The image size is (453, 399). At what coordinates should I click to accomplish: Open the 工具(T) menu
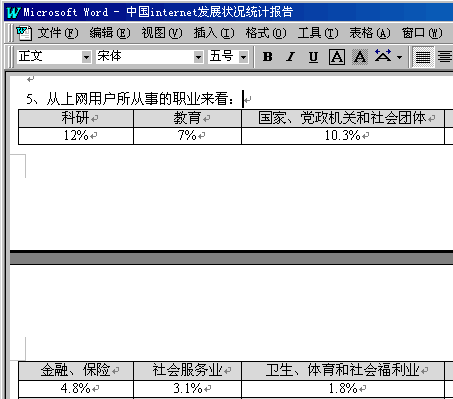click(x=318, y=33)
